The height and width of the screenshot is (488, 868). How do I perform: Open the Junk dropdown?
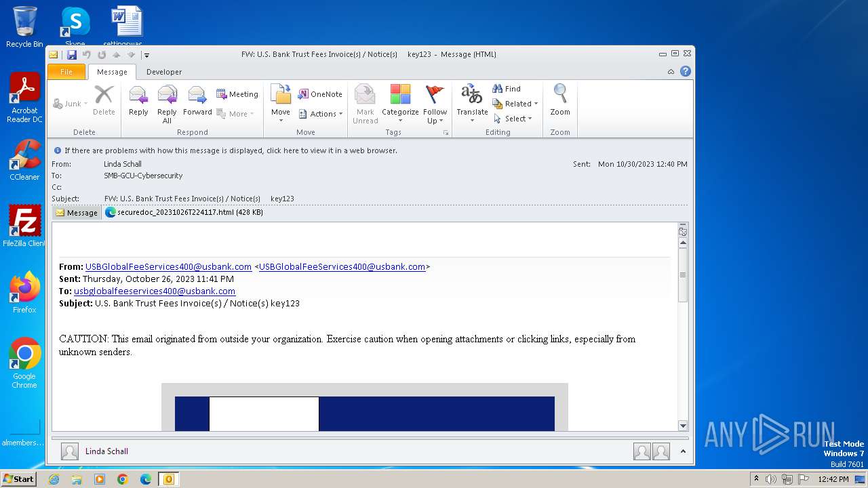70,104
